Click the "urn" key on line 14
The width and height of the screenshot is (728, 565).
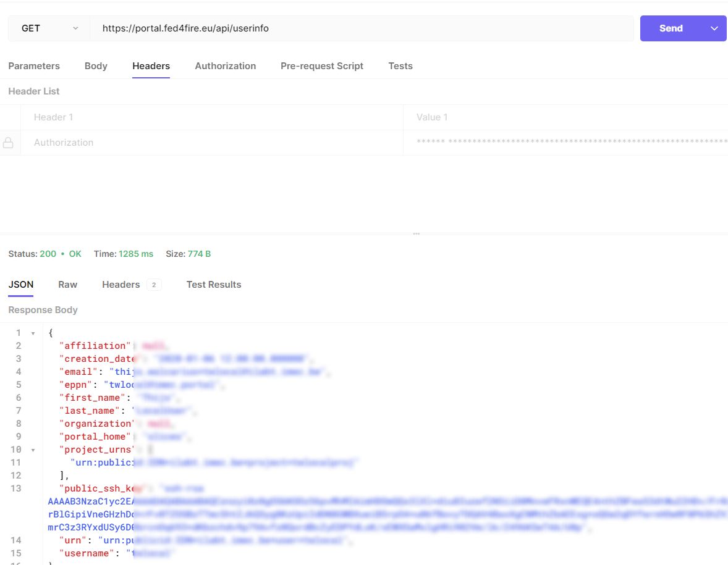73,540
